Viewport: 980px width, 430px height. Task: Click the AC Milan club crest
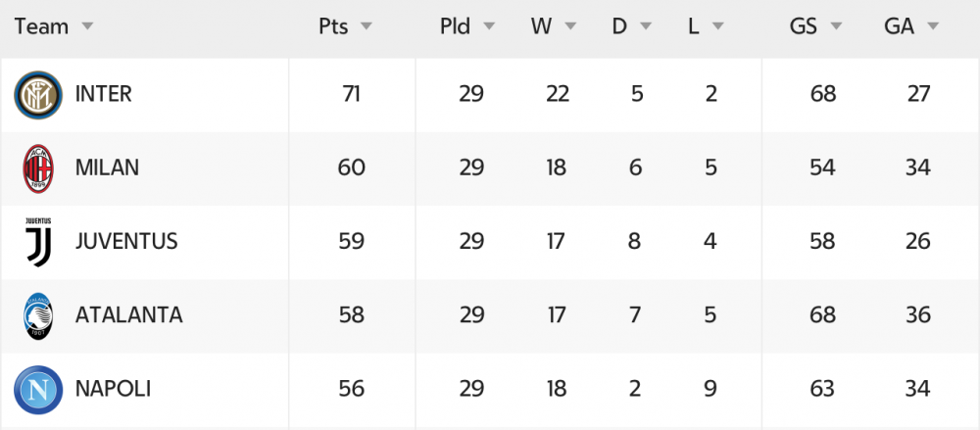38,168
